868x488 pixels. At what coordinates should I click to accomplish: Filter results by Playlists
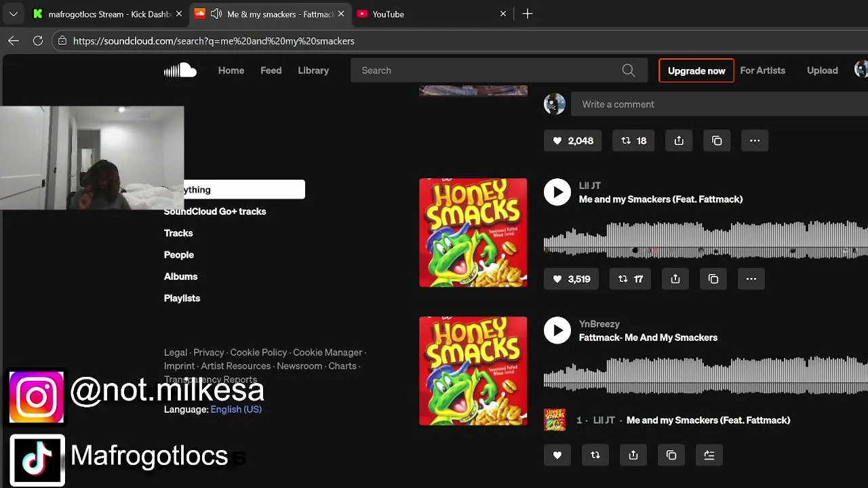(182, 298)
